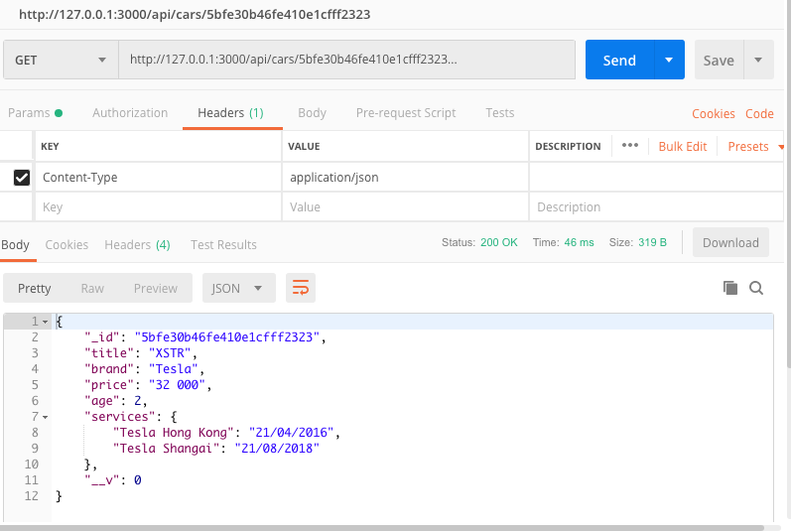Open the Pre-request Script tab

click(x=406, y=113)
